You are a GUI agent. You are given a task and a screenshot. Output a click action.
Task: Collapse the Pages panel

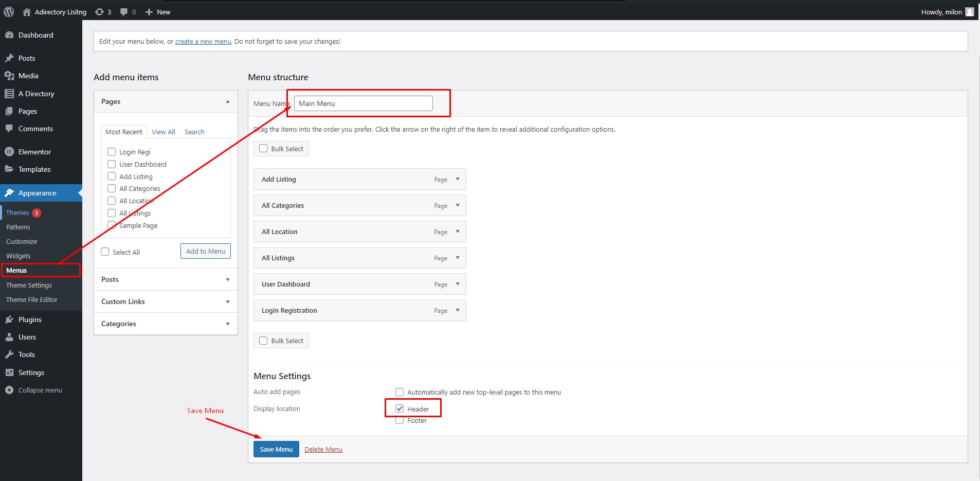point(228,101)
